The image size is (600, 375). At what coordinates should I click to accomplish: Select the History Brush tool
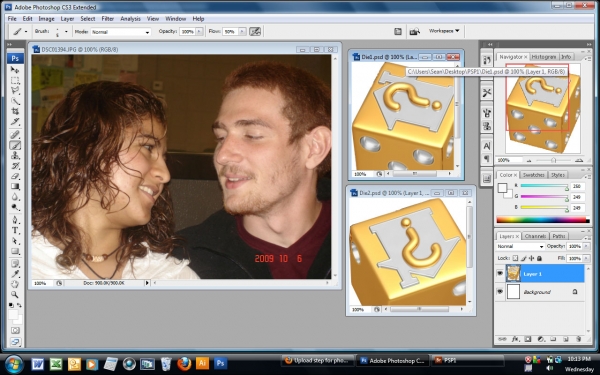(15, 166)
